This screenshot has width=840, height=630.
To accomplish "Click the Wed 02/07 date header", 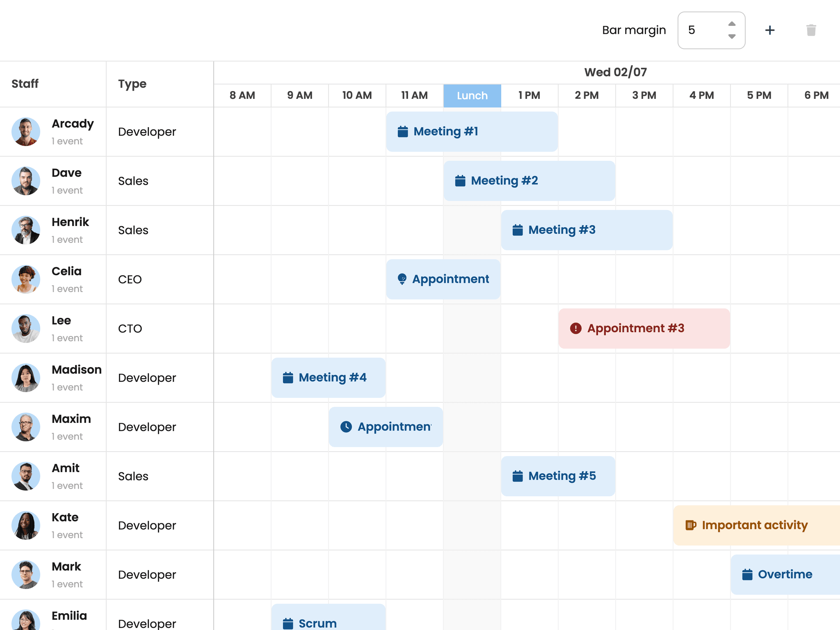I will click(615, 72).
